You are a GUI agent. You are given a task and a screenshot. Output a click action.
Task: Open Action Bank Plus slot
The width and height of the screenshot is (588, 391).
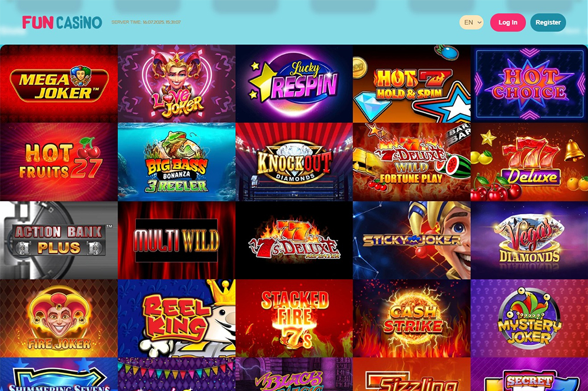(x=59, y=240)
